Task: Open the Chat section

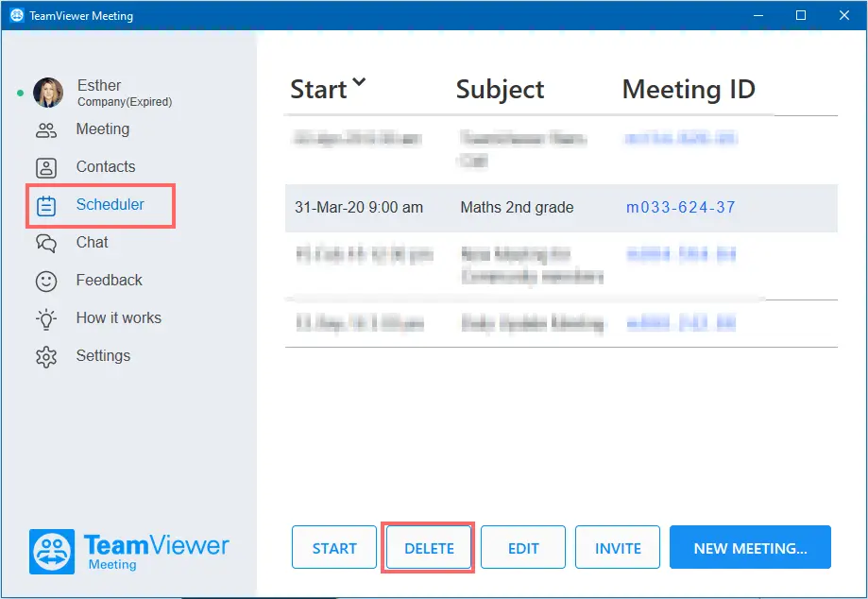Action: (x=92, y=243)
